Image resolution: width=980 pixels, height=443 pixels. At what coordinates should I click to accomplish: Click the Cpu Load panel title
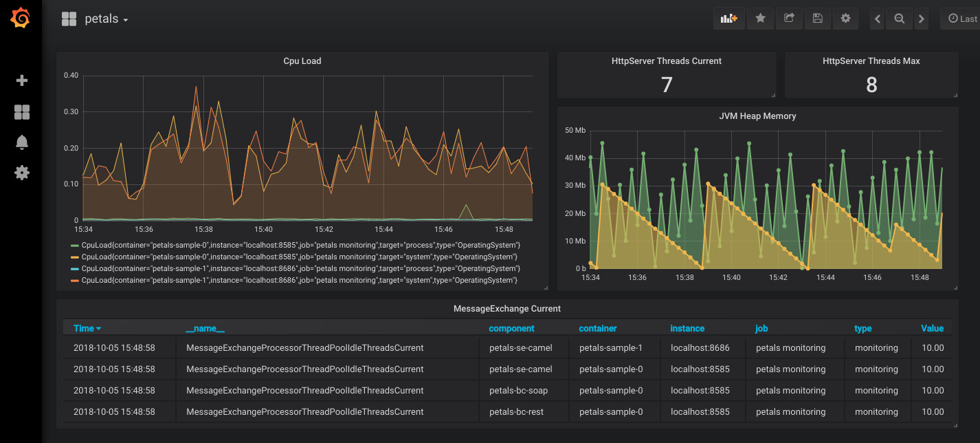click(302, 61)
